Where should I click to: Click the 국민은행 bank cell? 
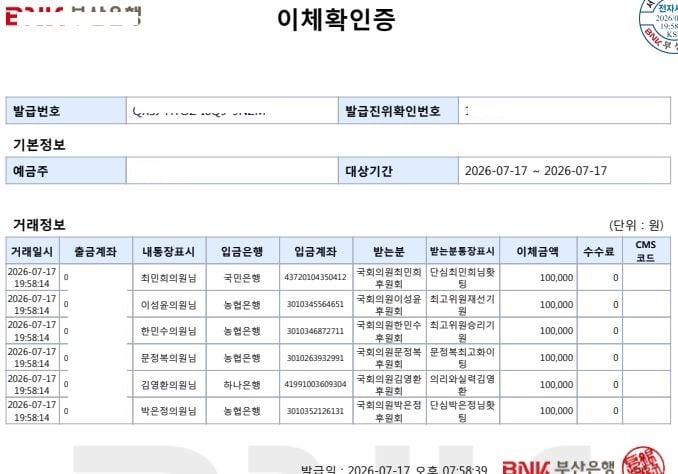[242, 278]
